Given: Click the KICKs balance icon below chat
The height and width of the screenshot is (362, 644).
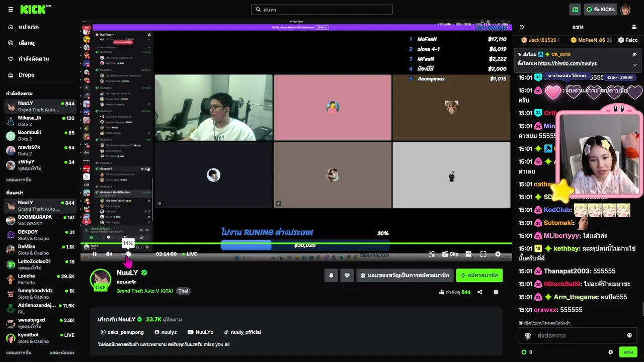Looking at the screenshot, I should click(x=524, y=352).
